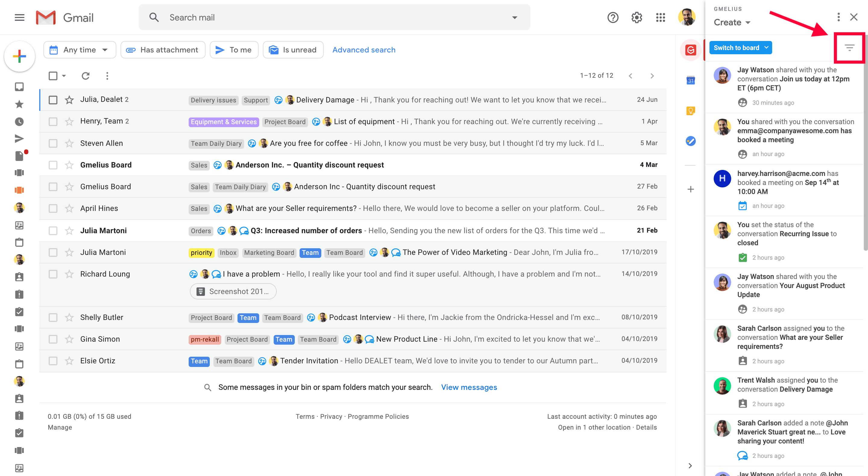This screenshot has width=868, height=476.
Task: Select the Steven Allen email checkbox
Action: click(53, 143)
